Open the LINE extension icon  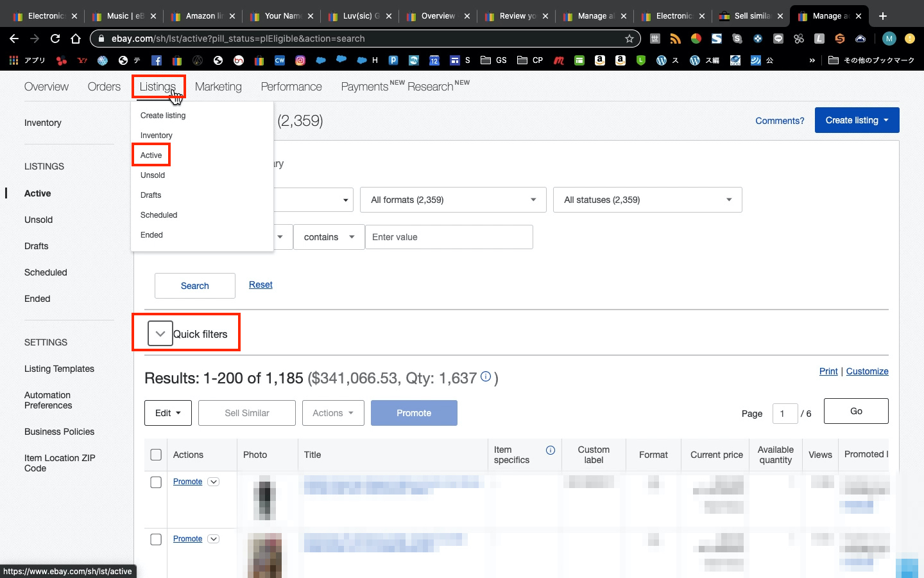[x=778, y=39]
